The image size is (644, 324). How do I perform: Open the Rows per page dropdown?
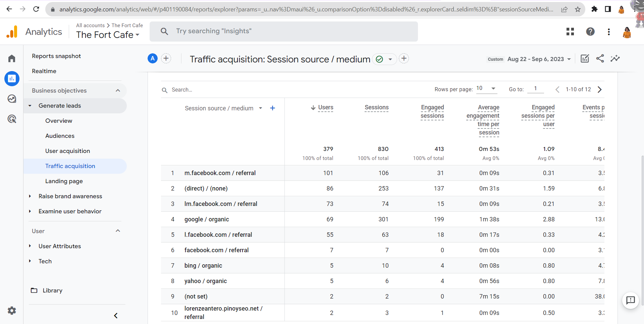click(x=486, y=89)
